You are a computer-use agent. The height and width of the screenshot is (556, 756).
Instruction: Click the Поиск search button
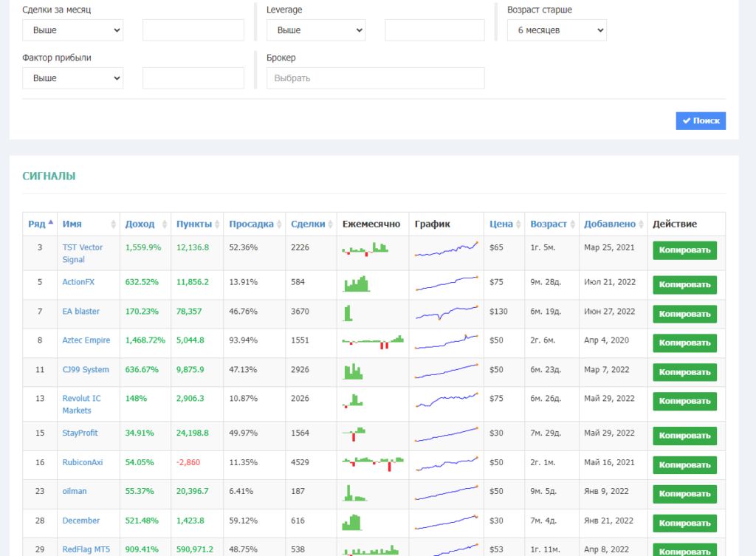701,120
